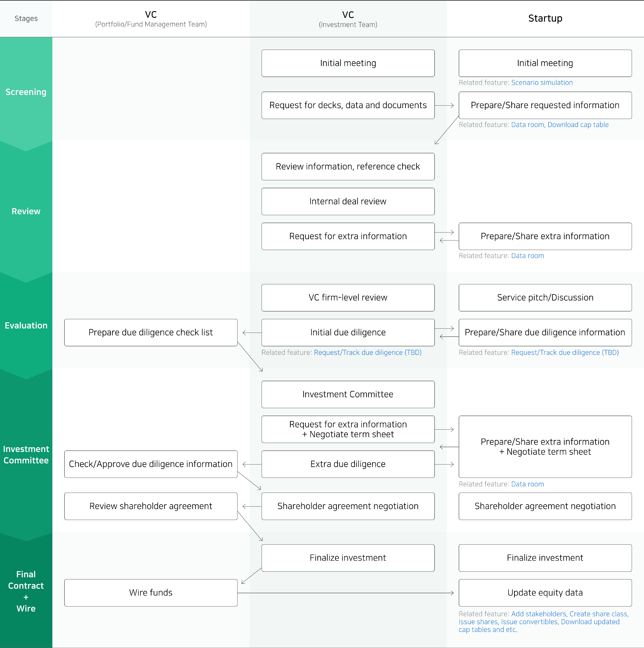This screenshot has height=648, width=644.
Task: Click the Wire funds box
Action: point(151,593)
